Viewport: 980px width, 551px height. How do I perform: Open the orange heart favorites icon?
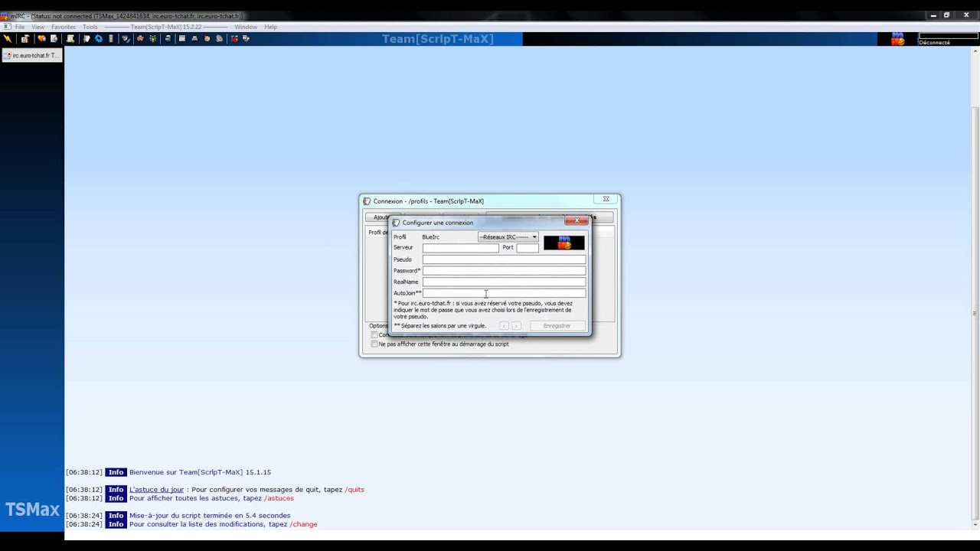(x=41, y=38)
